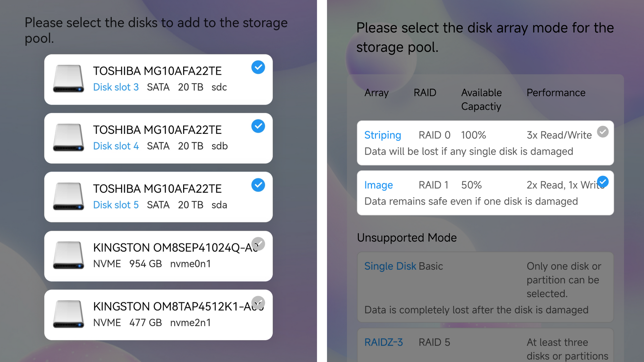Viewport: 644px width, 362px height.
Task: Uncheck the Disk slot 3 Toshiba disk
Action: [258, 67]
